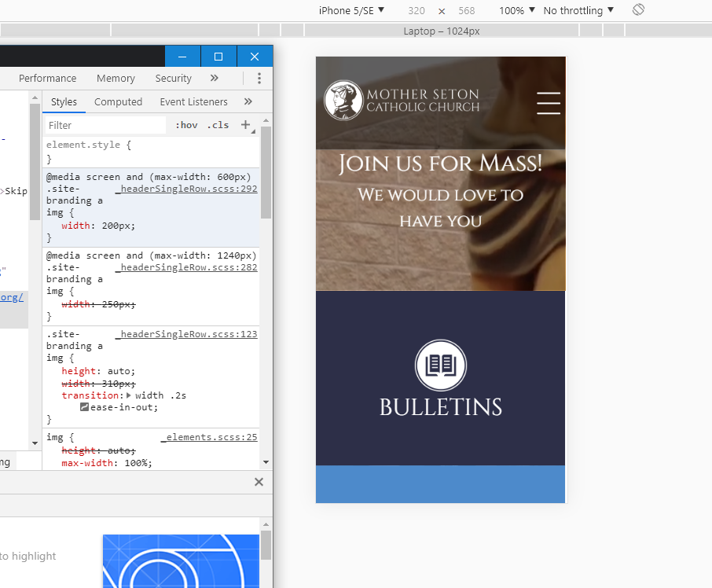Open the ease-in-out bezier curve editor
The image size is (712, 588).
click(85, 407)
